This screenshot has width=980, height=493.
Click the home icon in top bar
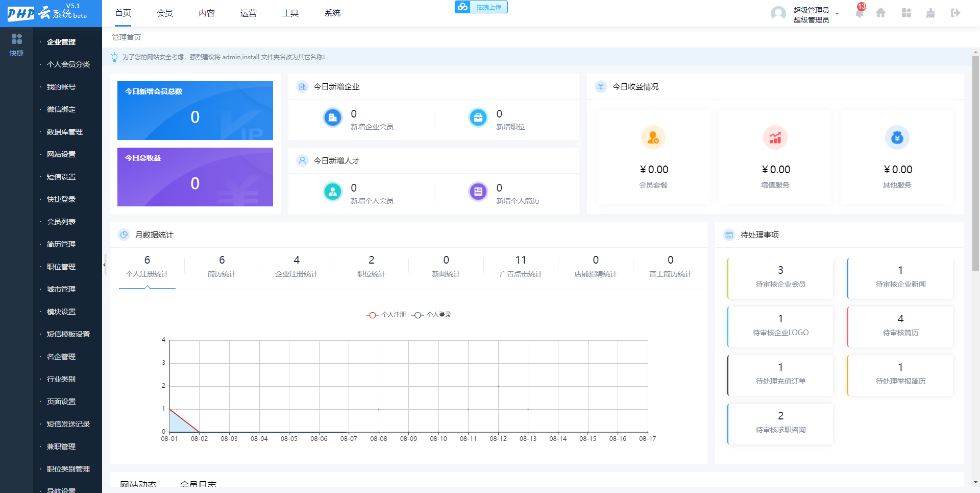click(880, 13)
